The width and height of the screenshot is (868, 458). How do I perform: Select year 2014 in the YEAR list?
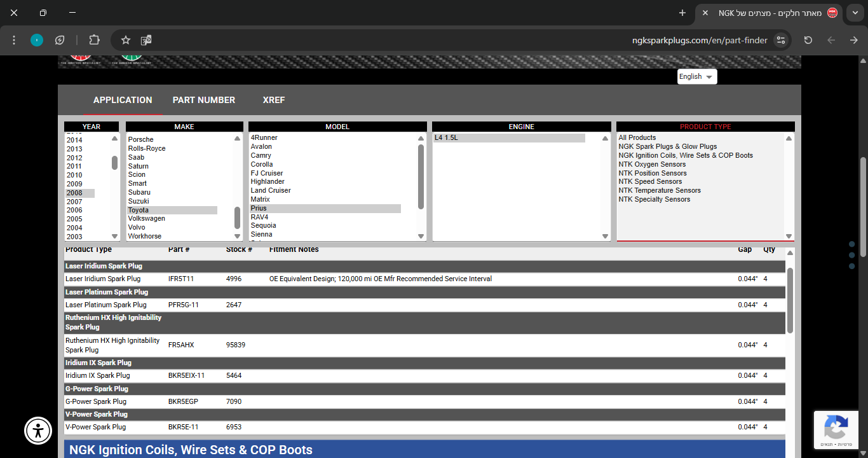point(74,140)
